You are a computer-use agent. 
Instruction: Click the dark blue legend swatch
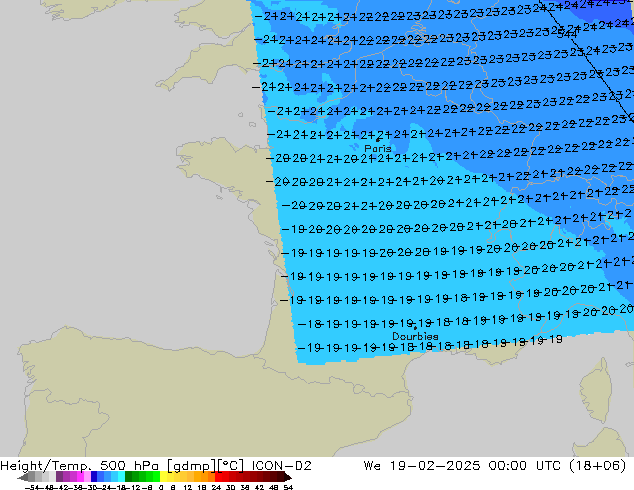pos(94,477)
